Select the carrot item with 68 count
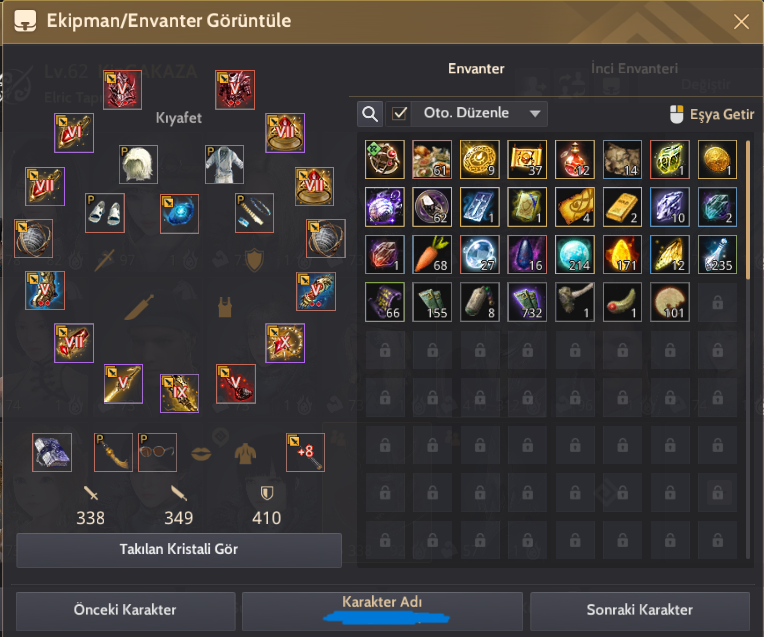This screenshot has height=637, width=764. [432, 254]
